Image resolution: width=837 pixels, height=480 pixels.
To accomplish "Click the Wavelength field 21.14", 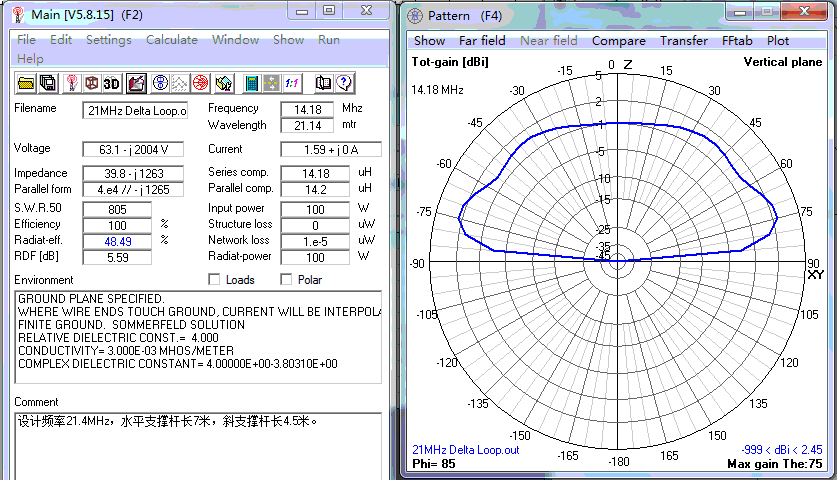I will 307,125.
